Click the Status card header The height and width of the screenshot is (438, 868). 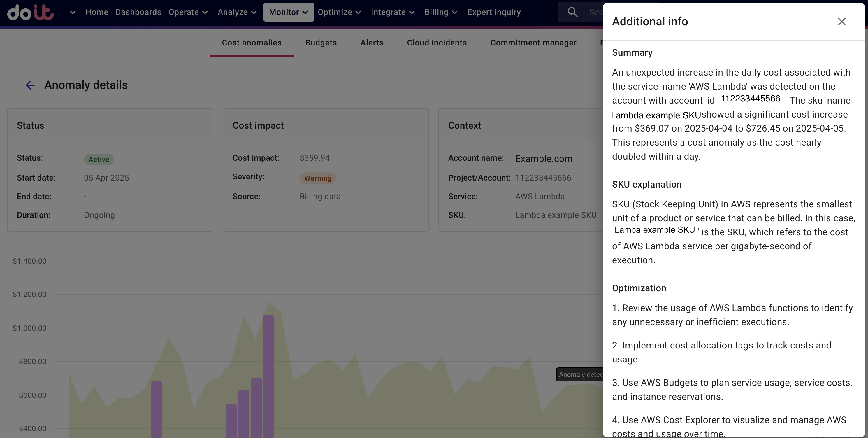[x=30, y=125]
